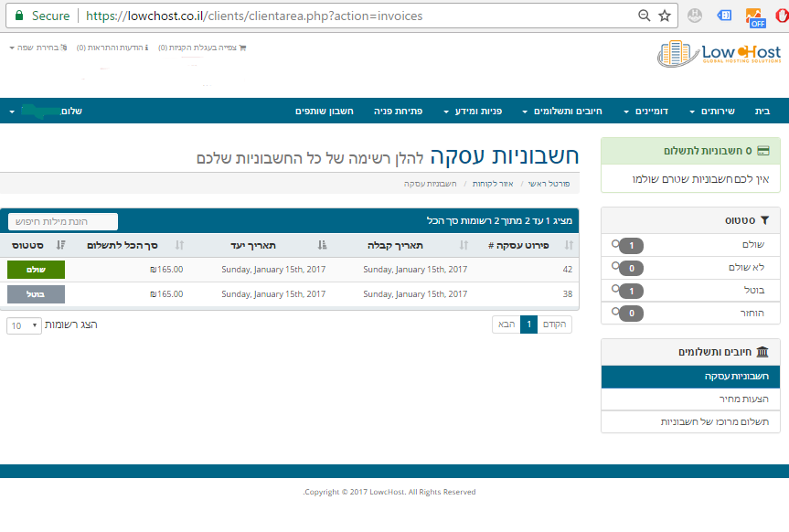Click the zoom magnifier icon in address bar
Viewport: 789px width, 532px height.
(644, 16)
